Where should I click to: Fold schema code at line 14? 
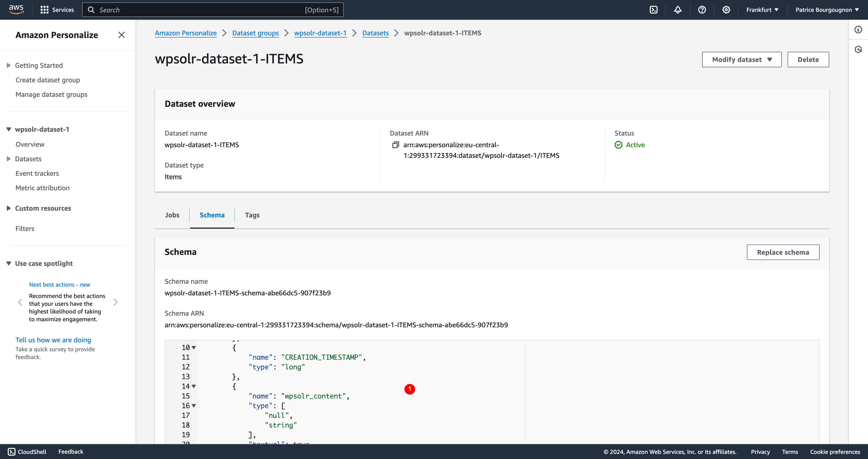pos(194,386)
